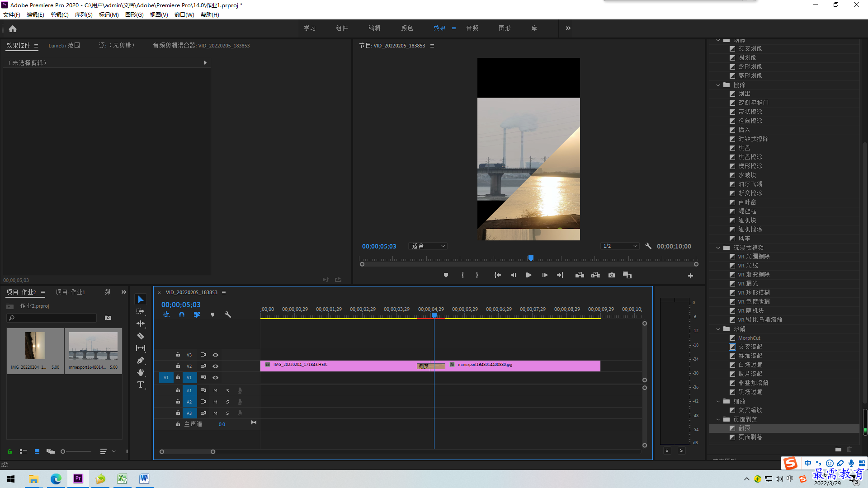
Task: Go to In point button
Action: [497, 275]
